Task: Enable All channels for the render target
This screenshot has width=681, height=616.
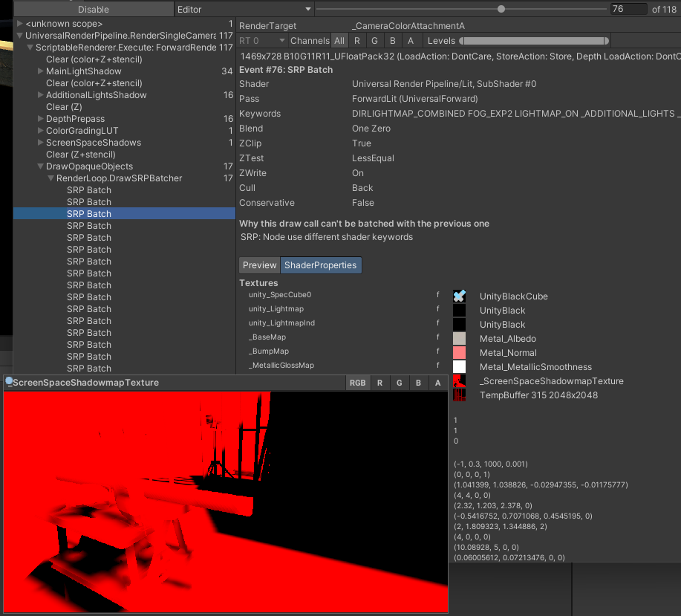Action: [x=339, y=40]
